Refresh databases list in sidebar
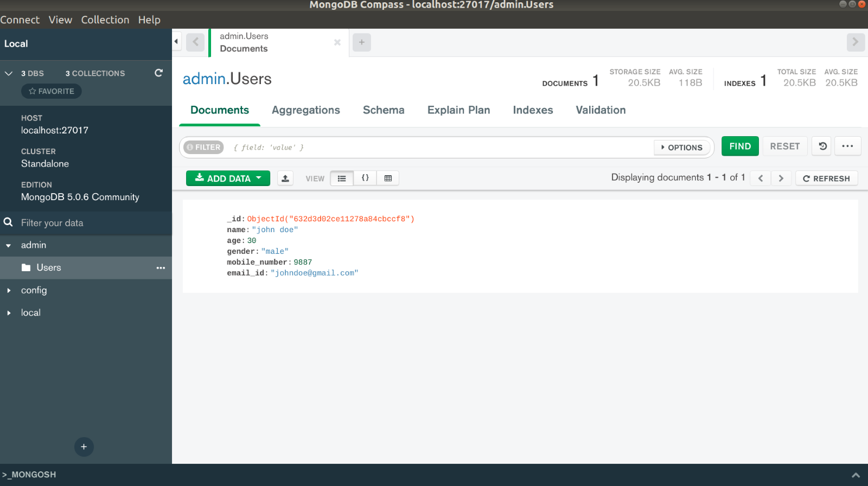868x486 pixels. coord(158,73)
